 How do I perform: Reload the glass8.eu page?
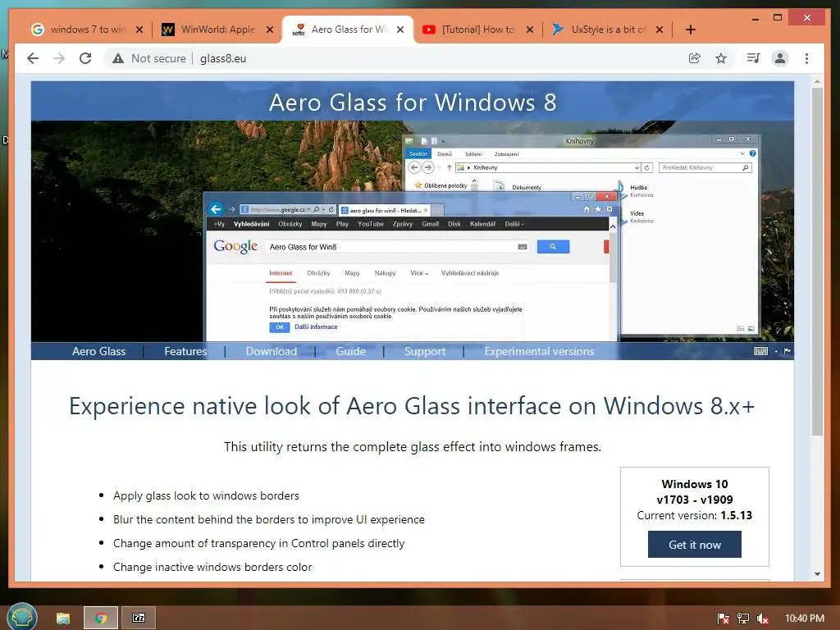(85, 58)
